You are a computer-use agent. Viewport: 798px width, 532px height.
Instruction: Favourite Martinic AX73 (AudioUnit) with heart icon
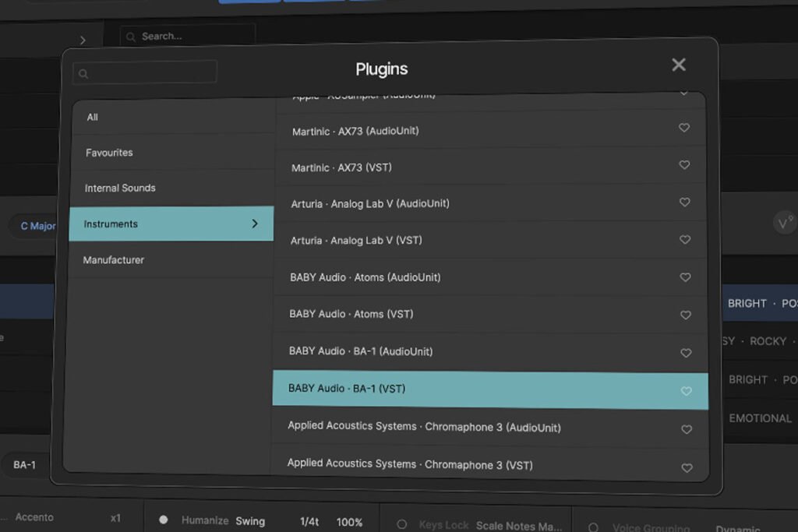pos(684,128)
